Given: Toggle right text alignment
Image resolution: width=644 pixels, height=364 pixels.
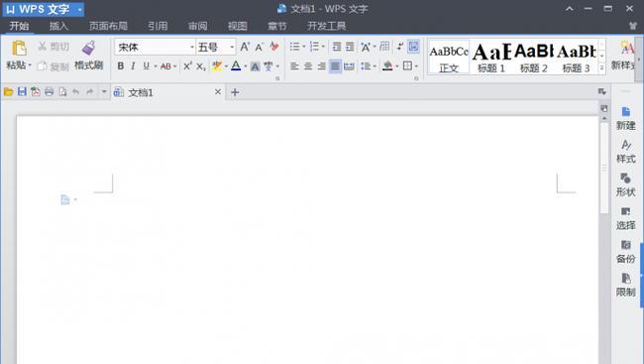Looking at the screenshot, I should pyautogui.click(x=322, y=65).
